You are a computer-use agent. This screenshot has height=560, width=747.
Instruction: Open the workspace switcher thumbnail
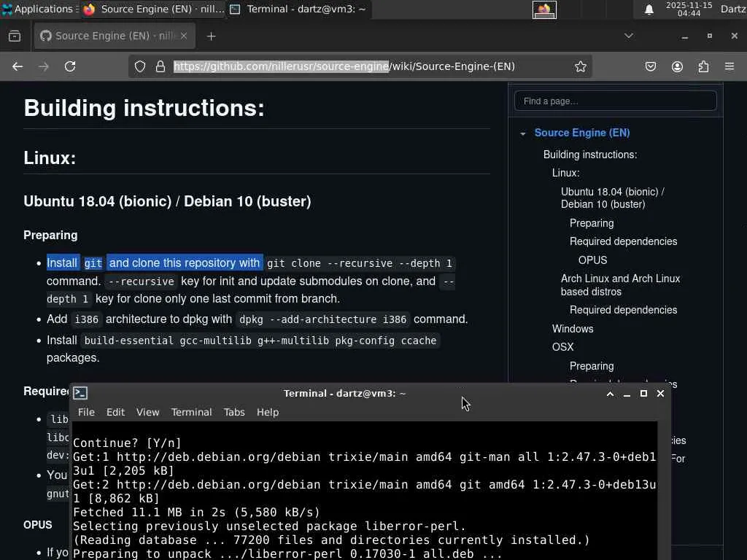[x=544, y=9]
